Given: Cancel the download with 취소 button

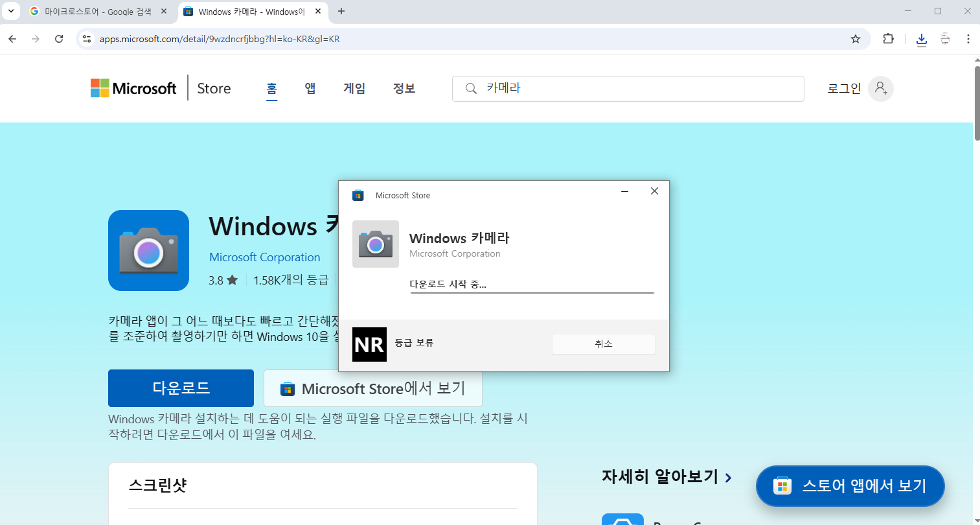Looking at the screenshot, I should [x=603, y=344].
